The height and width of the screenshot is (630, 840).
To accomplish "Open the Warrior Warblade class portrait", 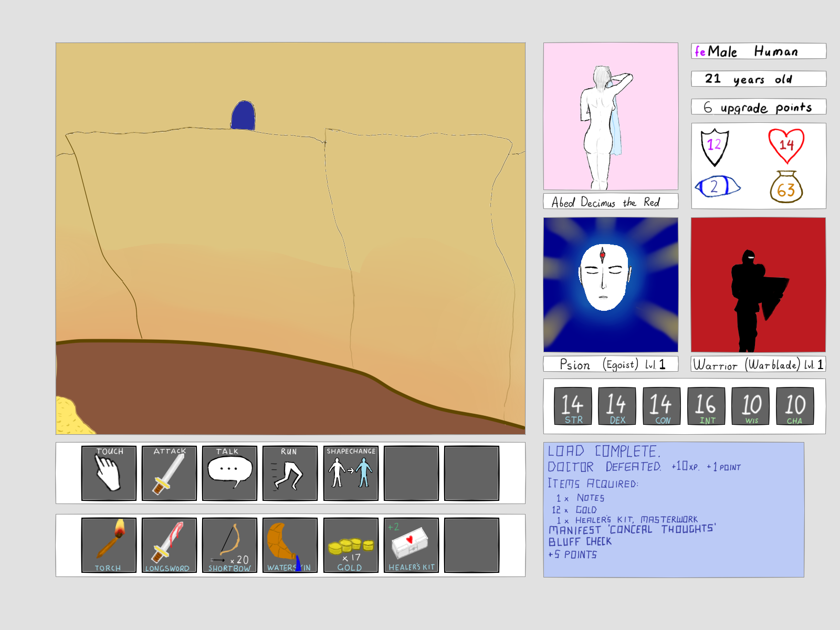I will [758, 285].
